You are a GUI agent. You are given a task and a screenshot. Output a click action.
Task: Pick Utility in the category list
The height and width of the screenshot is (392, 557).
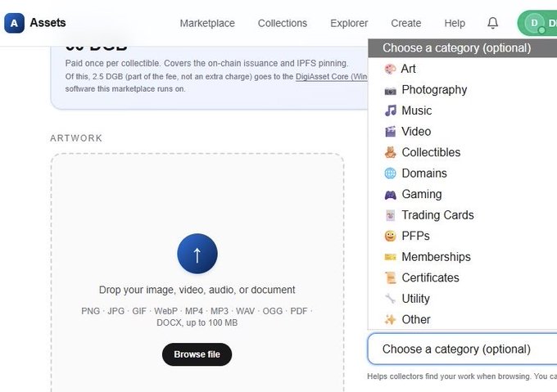(463, 299)
